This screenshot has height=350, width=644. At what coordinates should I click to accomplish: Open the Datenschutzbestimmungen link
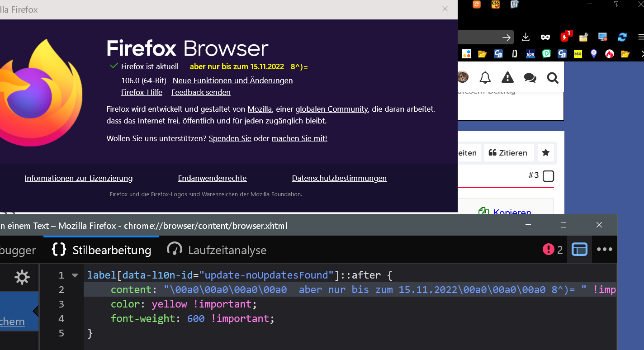pyautogui.click(x=340, y=178)
